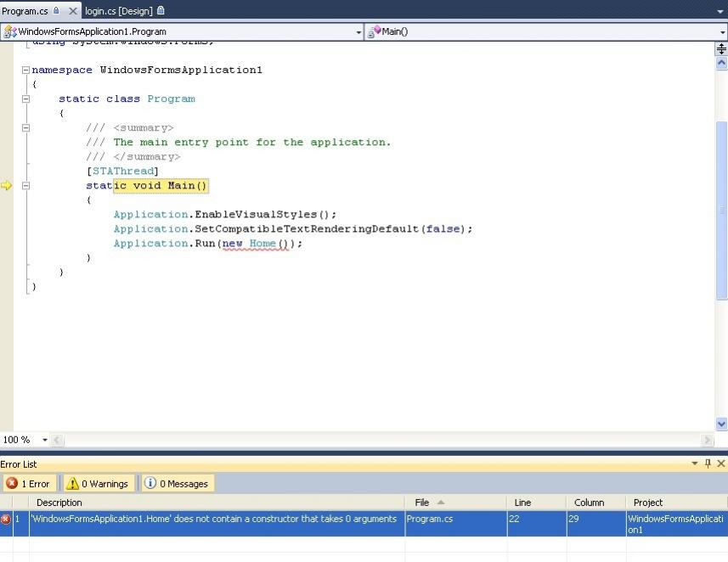Collapse the summary comment block
This screenshot has width=728, height=562.
click(26, 127)
